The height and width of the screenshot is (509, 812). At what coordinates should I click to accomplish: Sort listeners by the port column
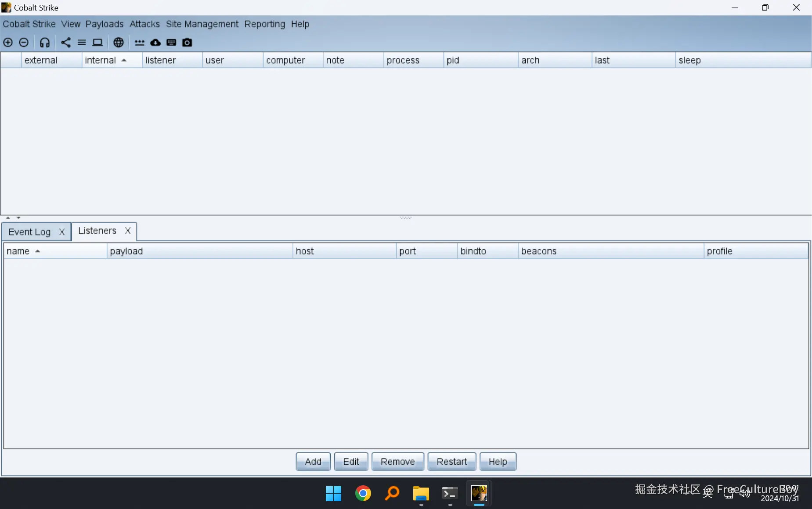point(427,251)
